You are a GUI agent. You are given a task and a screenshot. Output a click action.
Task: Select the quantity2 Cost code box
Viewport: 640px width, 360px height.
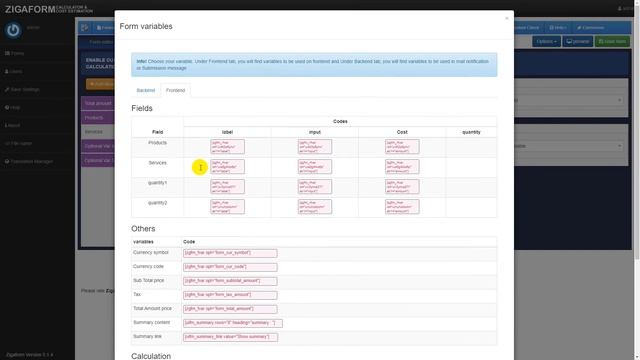402,207
